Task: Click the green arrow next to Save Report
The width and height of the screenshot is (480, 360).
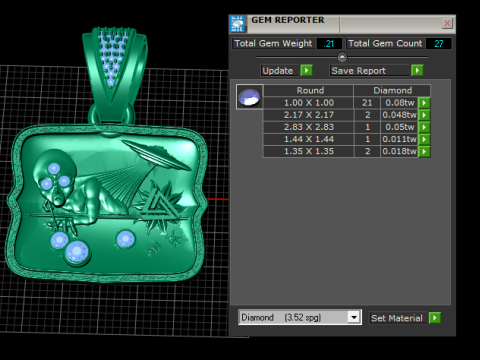Action: coord(417,71)
